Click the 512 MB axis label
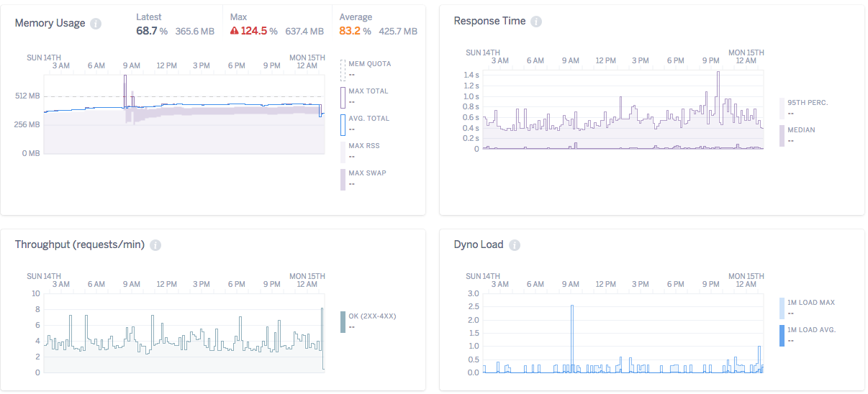This screenshot has width=868, height=394. pyautogui.click(x=28, y=96)
